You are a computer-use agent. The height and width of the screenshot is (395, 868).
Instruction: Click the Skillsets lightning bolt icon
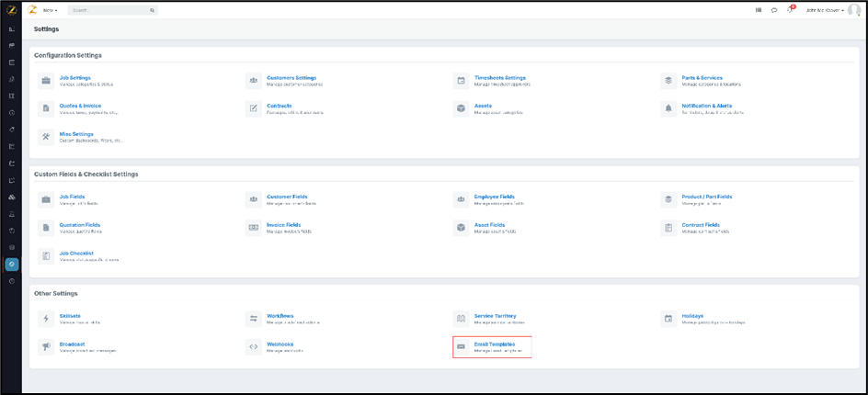pos(46,319)
